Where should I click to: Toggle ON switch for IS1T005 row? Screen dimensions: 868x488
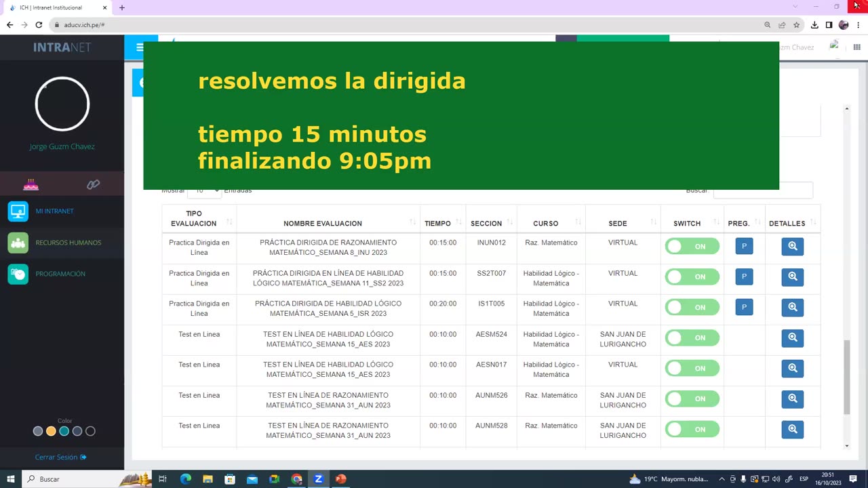pos(692,307)
